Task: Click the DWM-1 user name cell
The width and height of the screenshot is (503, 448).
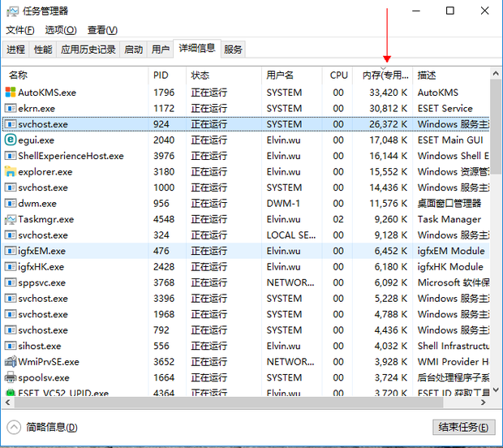Action: click(283, 203)
